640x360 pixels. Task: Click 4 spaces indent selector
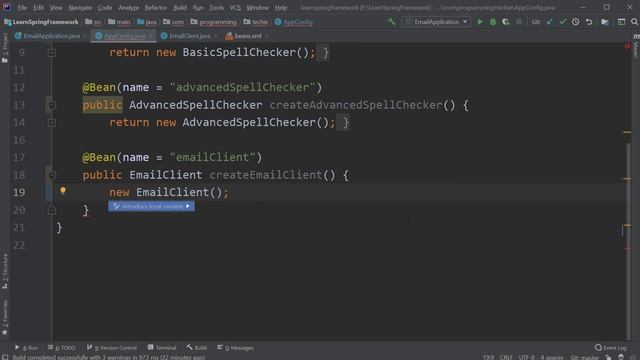coord(552,357)
